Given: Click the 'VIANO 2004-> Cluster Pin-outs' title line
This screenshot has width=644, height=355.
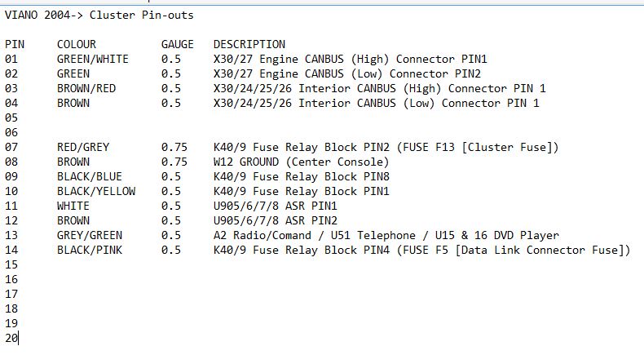Looking at the screenshot, I should [99, 15].
